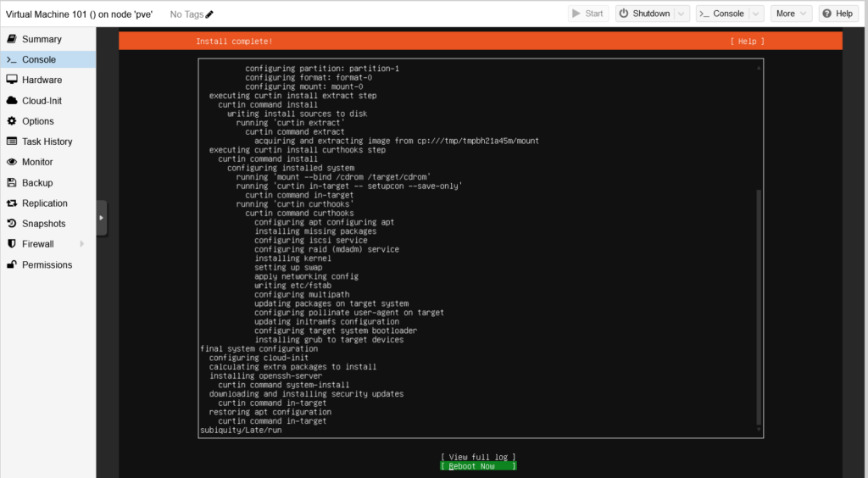Viewport: 868px width, 478px height.
Task: Click the Monitor eye icon
Action: click(12, 162)
